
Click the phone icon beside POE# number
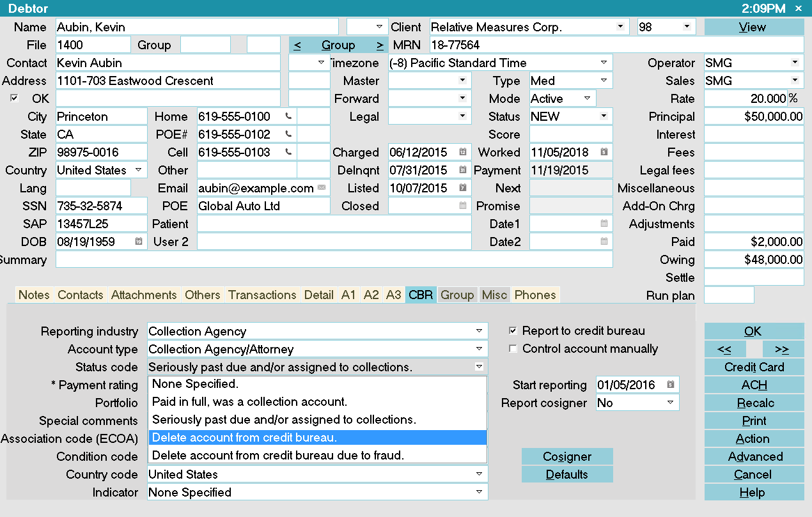[x=288, y=134]
